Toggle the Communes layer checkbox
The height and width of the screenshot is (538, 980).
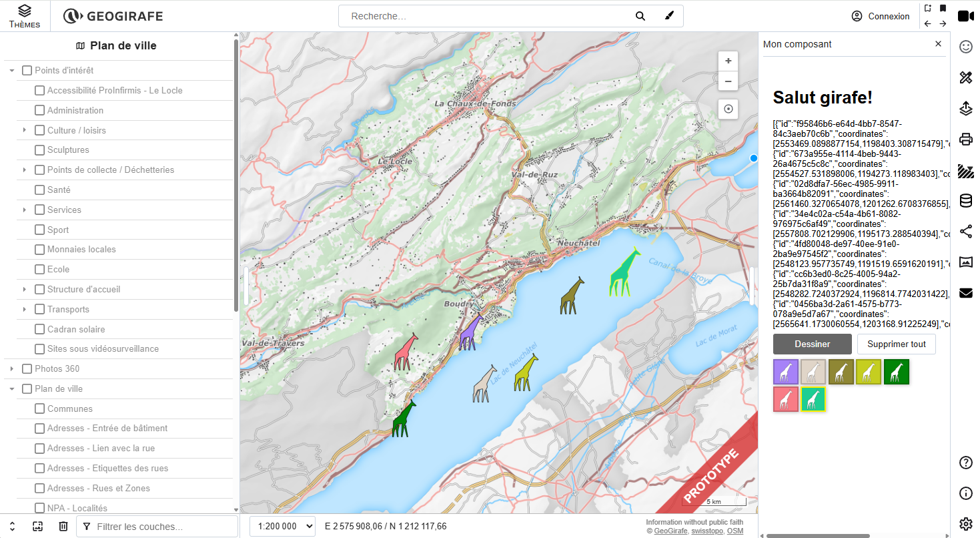40,409
